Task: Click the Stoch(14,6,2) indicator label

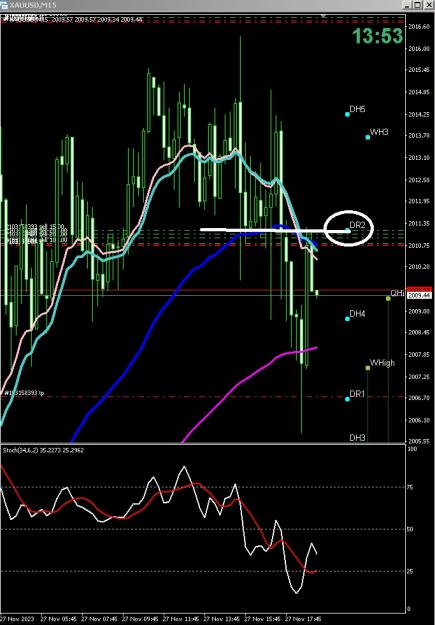Action: pyautogui.click(x=43, y=450)
